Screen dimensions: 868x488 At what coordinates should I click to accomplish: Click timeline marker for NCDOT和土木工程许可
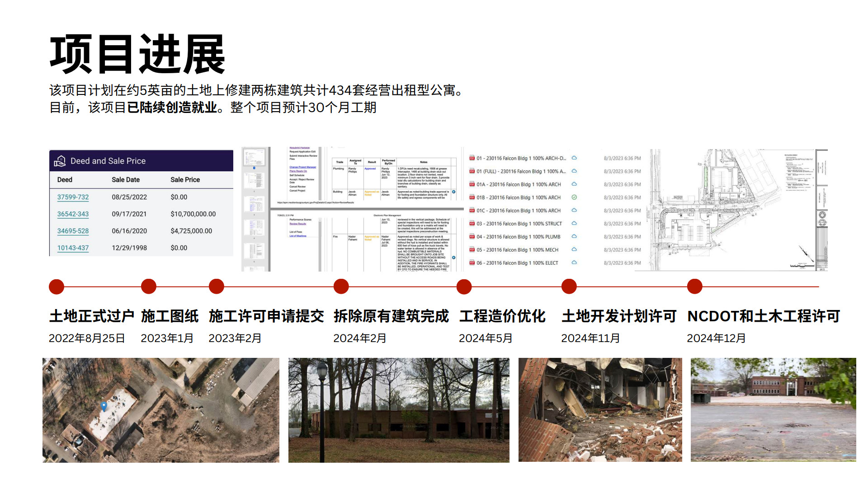tap(695, 286)
